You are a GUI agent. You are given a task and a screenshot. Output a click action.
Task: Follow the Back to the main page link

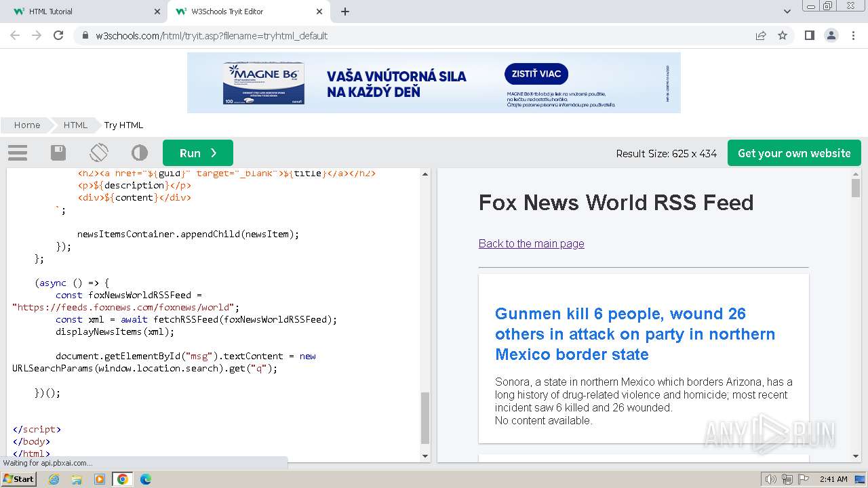click(531, 243)
